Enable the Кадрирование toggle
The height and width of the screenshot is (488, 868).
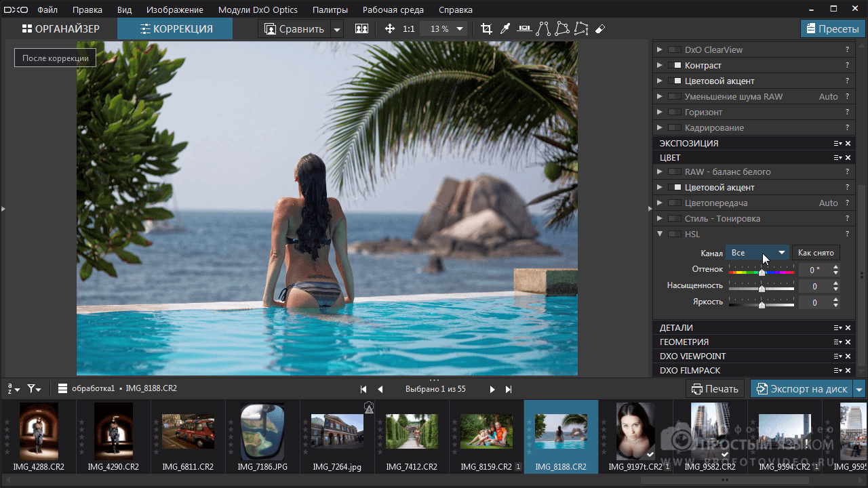tap(674, 127)
